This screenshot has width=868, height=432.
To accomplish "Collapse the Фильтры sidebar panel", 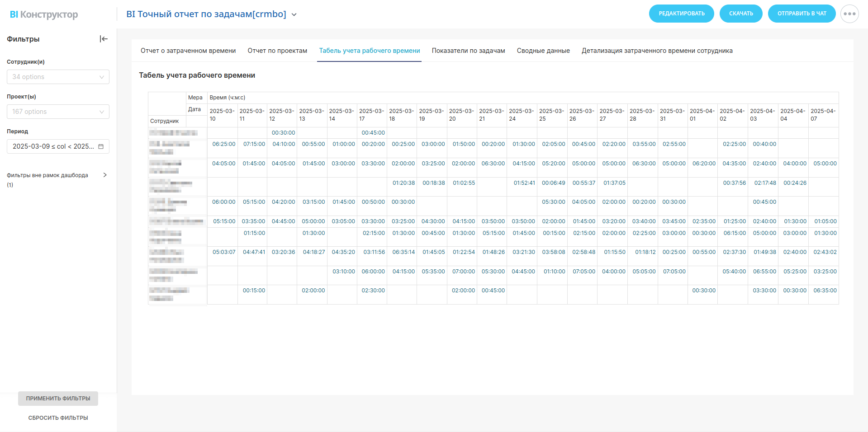I will point(104,39).
